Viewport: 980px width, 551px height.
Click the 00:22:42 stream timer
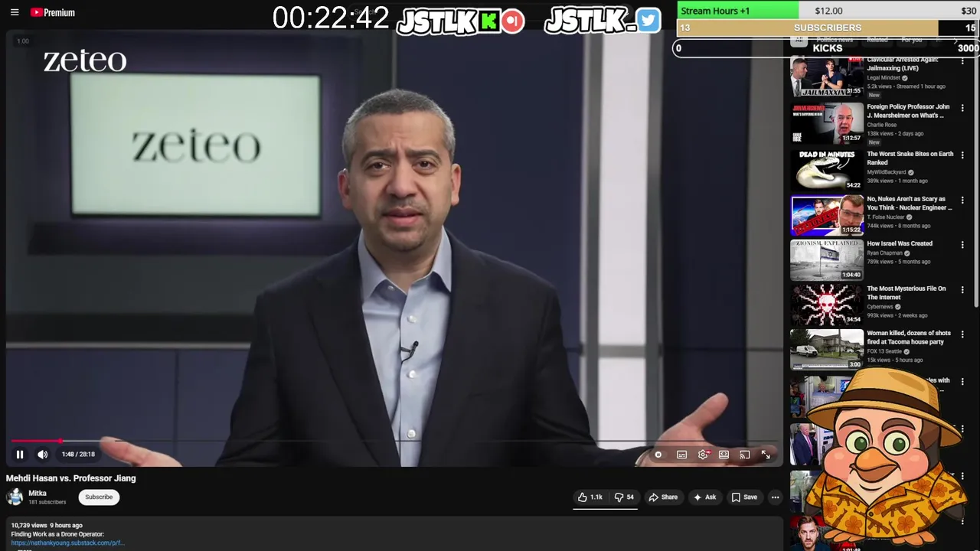(x=331, y=18)
